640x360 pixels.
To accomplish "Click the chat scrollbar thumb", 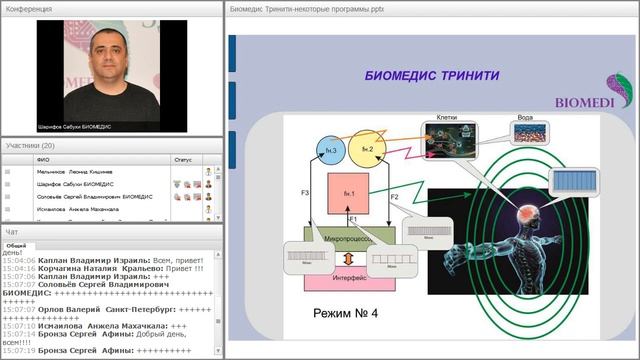I will [x=218, y=322].
